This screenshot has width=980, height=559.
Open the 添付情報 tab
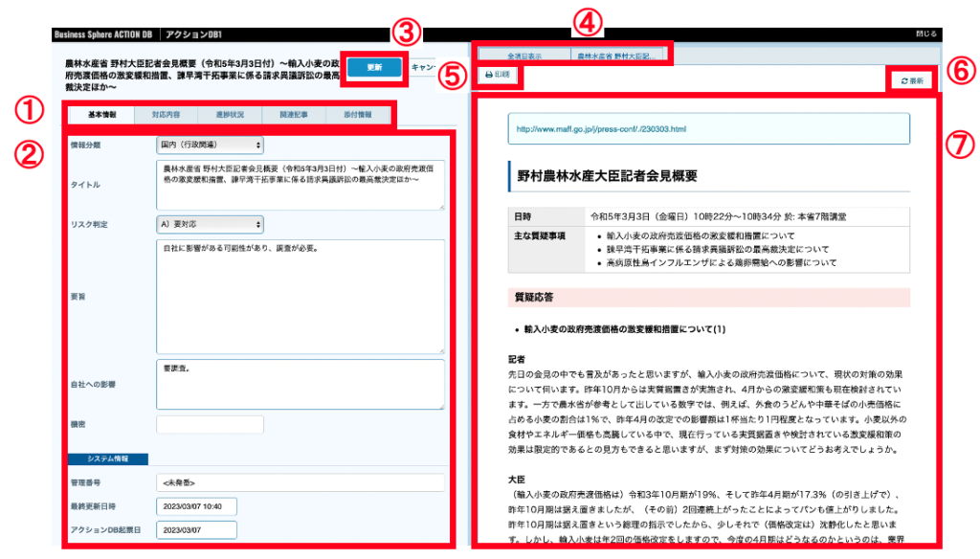coord(358,115)
